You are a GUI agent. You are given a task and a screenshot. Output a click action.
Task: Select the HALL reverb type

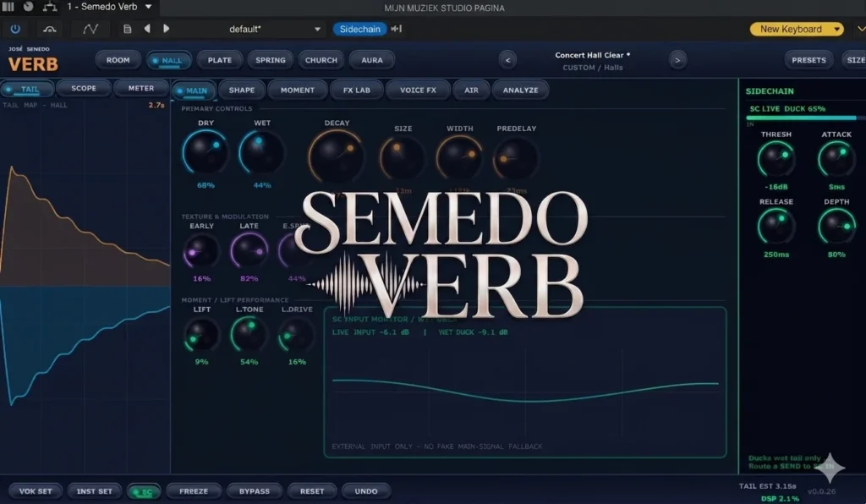coord(169,60)
